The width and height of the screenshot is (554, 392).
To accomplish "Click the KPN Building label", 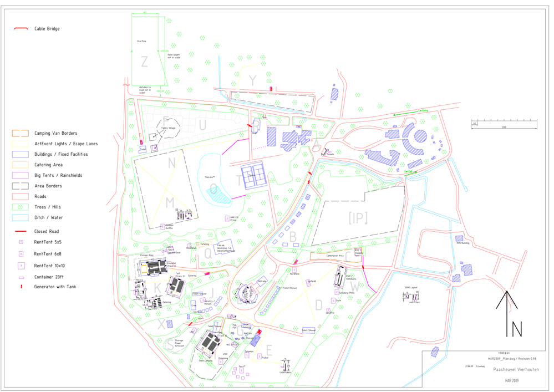I will (x=462, y=243).
